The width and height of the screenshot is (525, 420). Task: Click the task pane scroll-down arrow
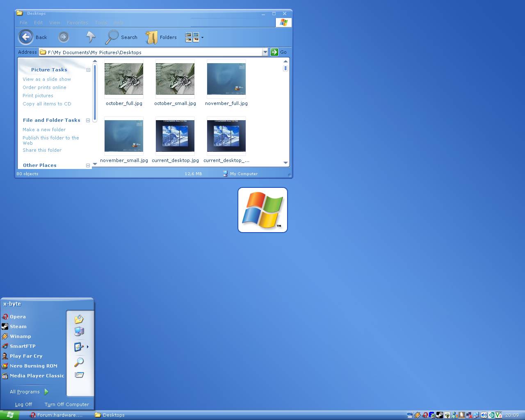click(x=95, y=164)
